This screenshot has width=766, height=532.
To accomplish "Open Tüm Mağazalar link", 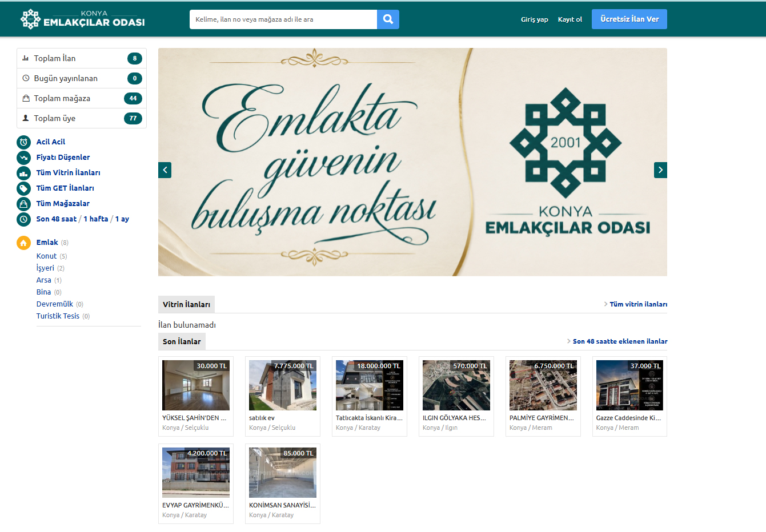I will click(x=63, y=204).
